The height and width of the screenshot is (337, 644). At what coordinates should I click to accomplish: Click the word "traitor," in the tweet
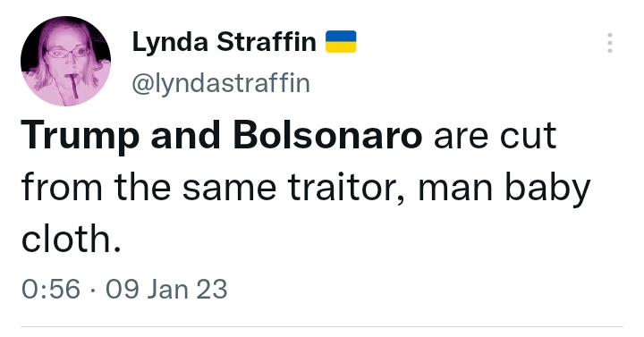pyautogui.click(x=346, y=188)
